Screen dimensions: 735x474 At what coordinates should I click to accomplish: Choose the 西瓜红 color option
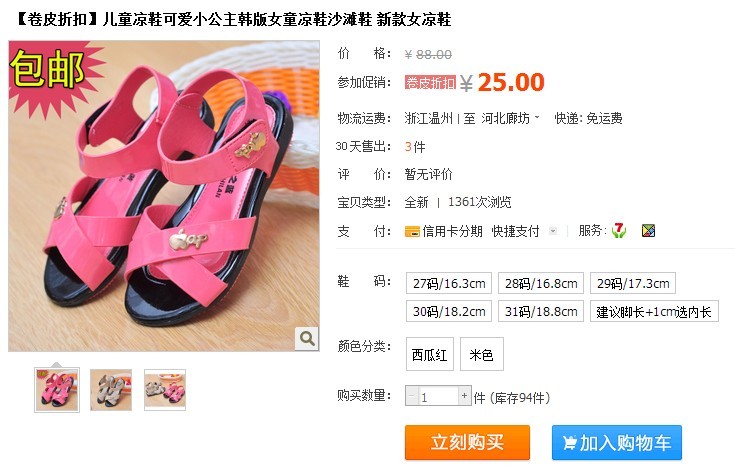[x=429, y=354]
